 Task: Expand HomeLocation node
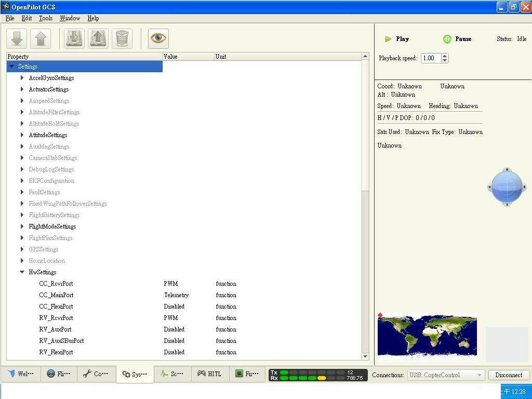pyautogui.click(x=22, y=261)
